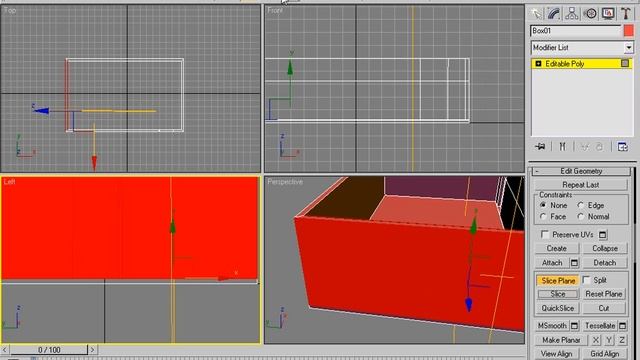
Task: Click the View Align button
Action: [557, 354]
